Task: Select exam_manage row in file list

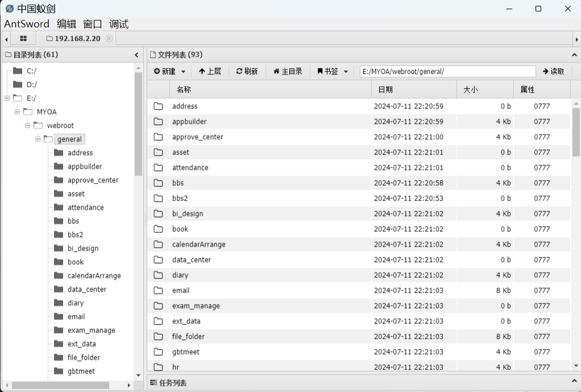Action: point(359,306)
